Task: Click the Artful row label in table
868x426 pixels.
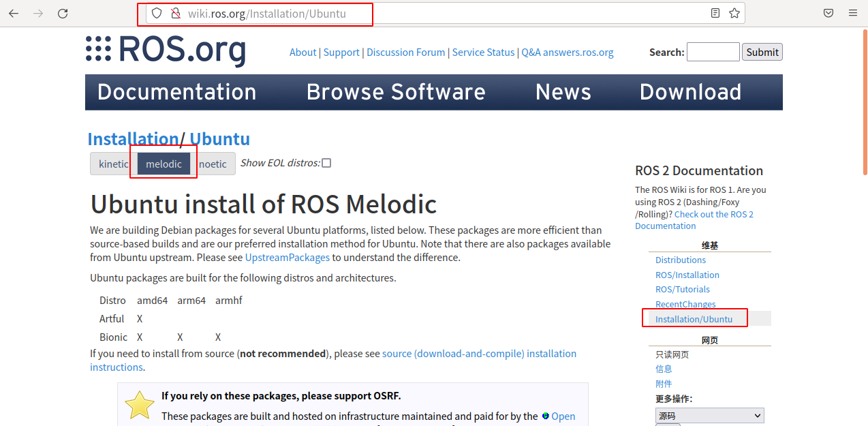Action: pyautogui.click(x=112, y=319)
